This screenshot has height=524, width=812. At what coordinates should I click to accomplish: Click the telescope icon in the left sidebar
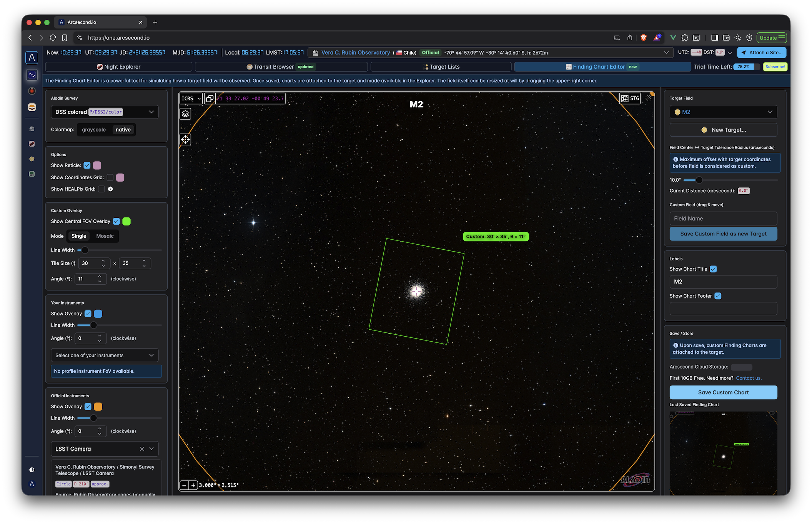click(32, 144)
